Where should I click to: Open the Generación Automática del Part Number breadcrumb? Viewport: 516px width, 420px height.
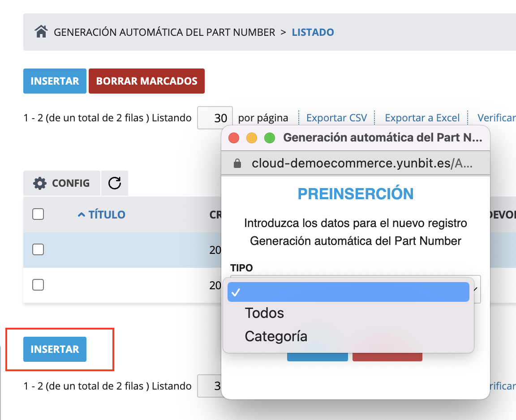pyautogui.click(x=164, y=32)
